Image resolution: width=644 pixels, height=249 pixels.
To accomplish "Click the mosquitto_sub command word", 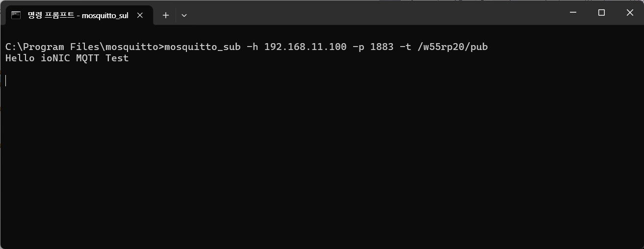I will [x=203, y=47].
